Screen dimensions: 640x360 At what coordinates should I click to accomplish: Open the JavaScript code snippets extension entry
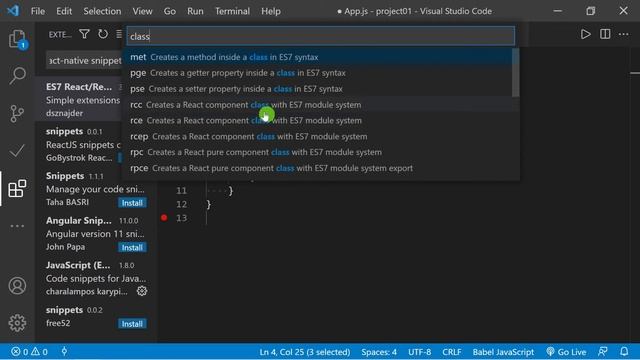96,278
